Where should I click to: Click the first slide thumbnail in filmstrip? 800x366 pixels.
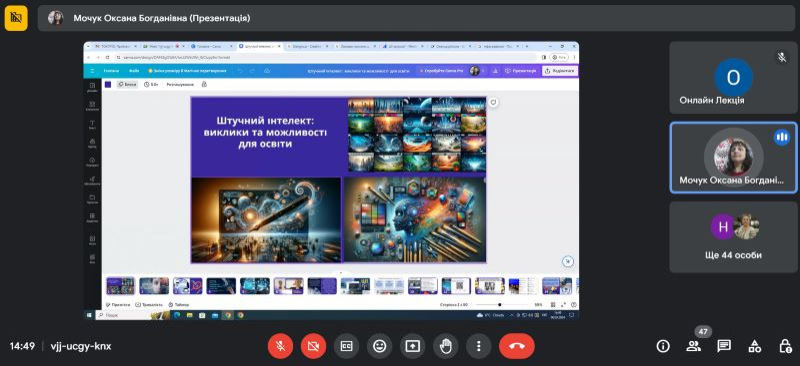click(120, 286)
